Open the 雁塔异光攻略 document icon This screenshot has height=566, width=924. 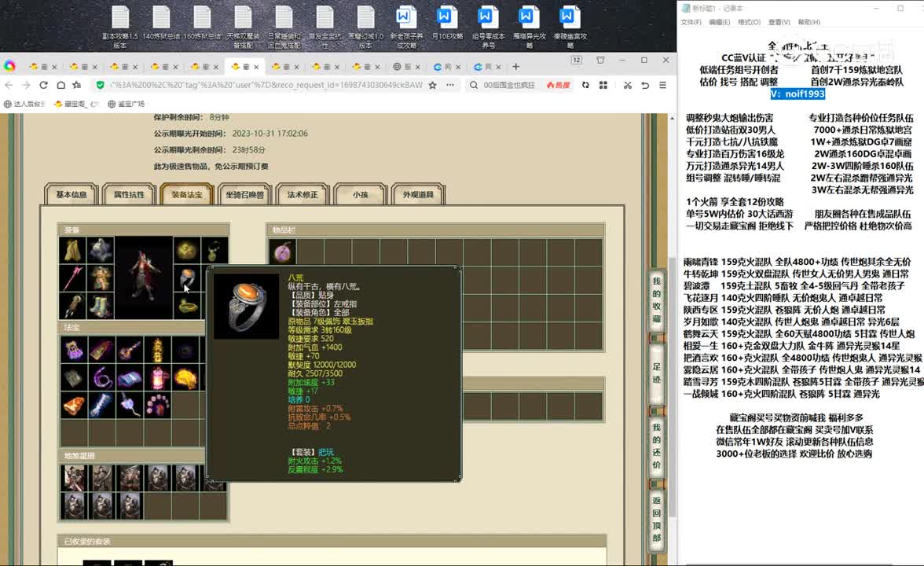click(529, 27)
